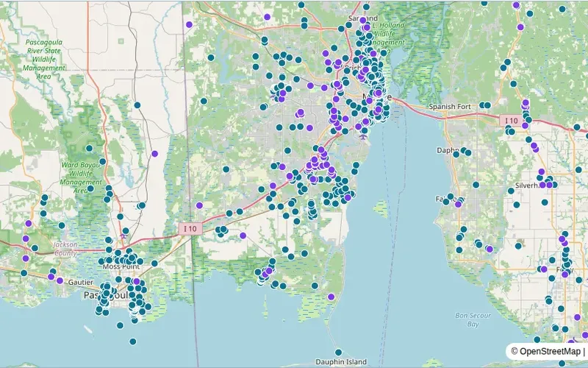This screenshot has width=588, height=368.
Task: Click the purple airport icon south of downtown Mobile
Action: [362, 137]
